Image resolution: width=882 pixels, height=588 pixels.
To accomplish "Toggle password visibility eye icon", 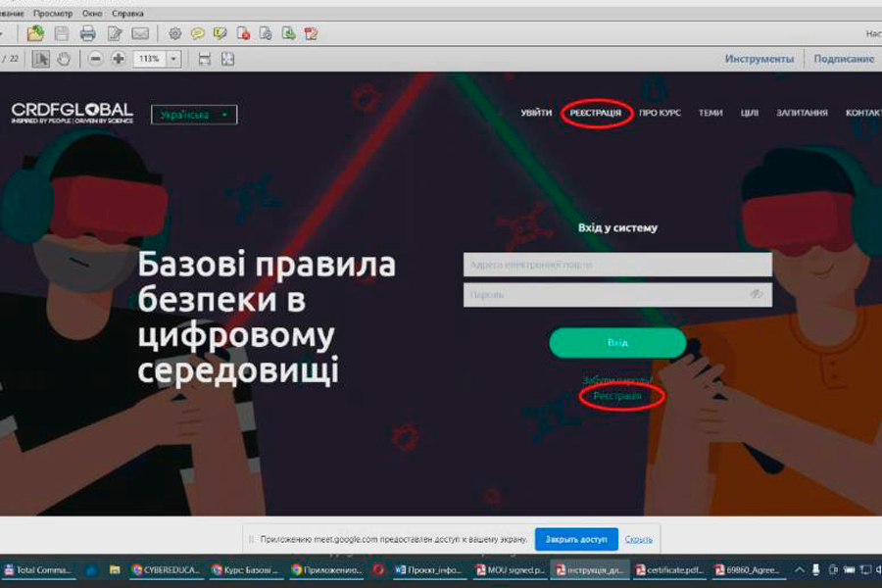I will click(x=756, y=294).
